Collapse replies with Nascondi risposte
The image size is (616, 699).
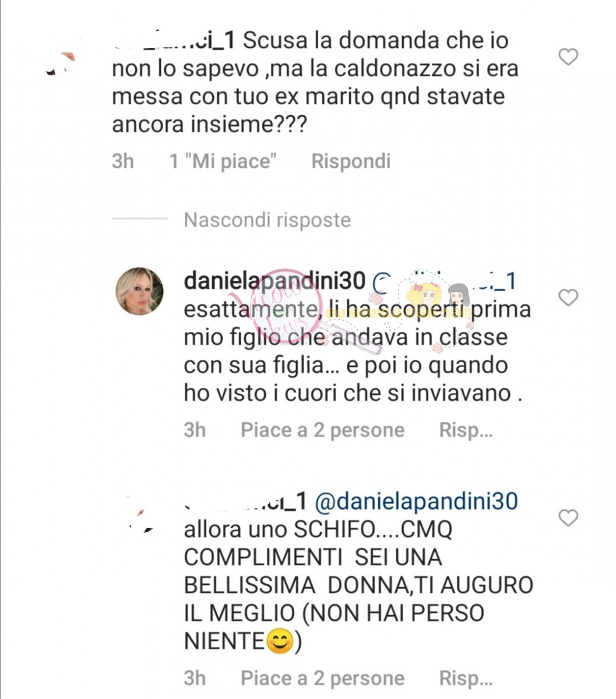[267, 220]
